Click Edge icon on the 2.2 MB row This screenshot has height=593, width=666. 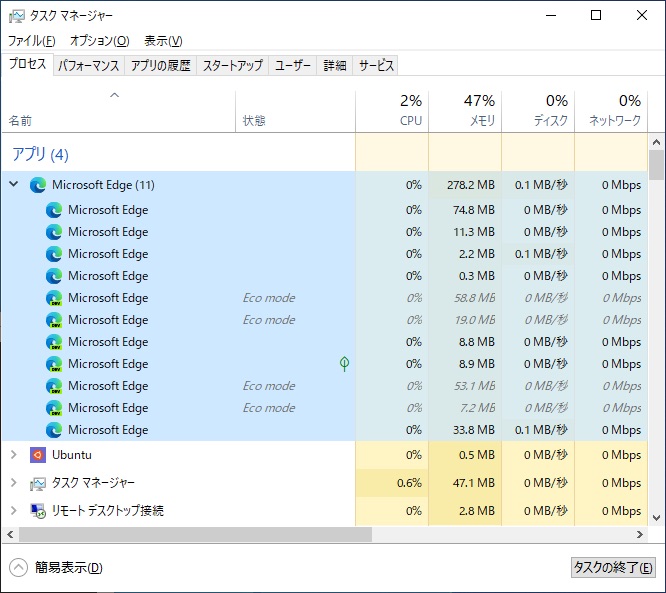point(54,254)
